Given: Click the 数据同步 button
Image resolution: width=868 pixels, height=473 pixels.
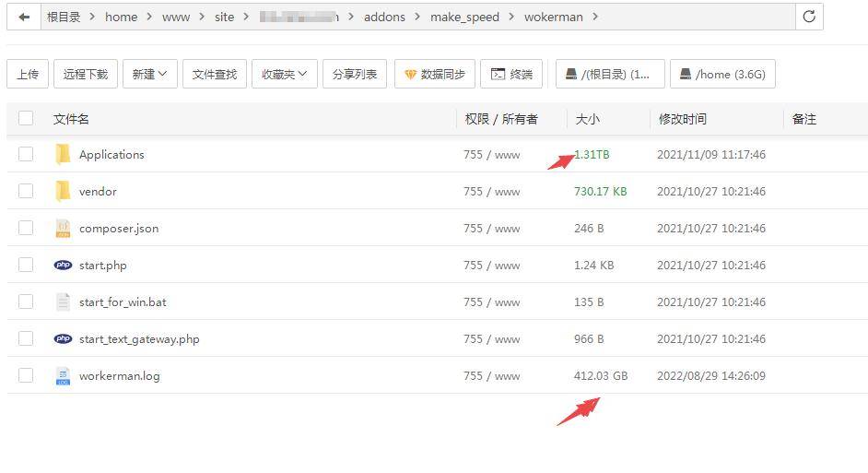Looking at the screenshot, I should 435,74.
